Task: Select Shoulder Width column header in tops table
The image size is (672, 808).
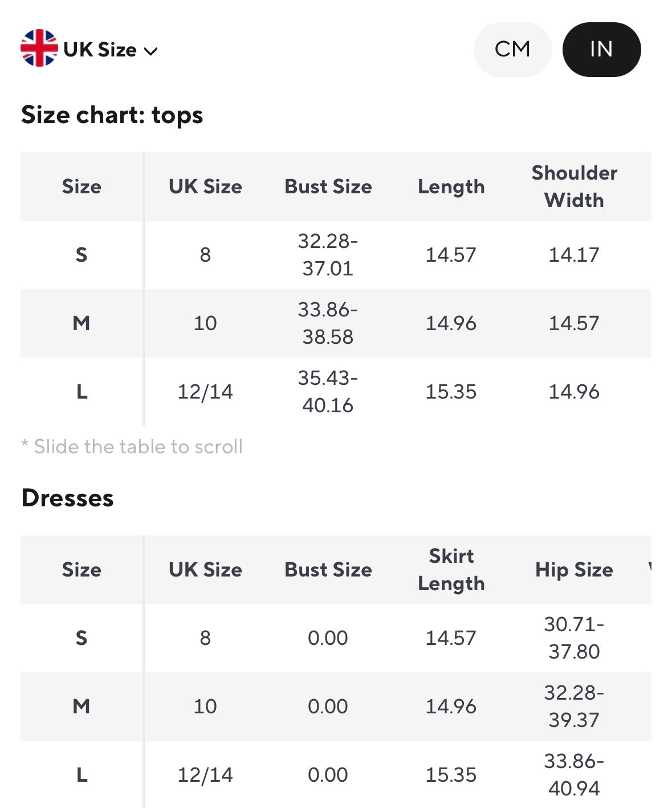Action: 574,186
